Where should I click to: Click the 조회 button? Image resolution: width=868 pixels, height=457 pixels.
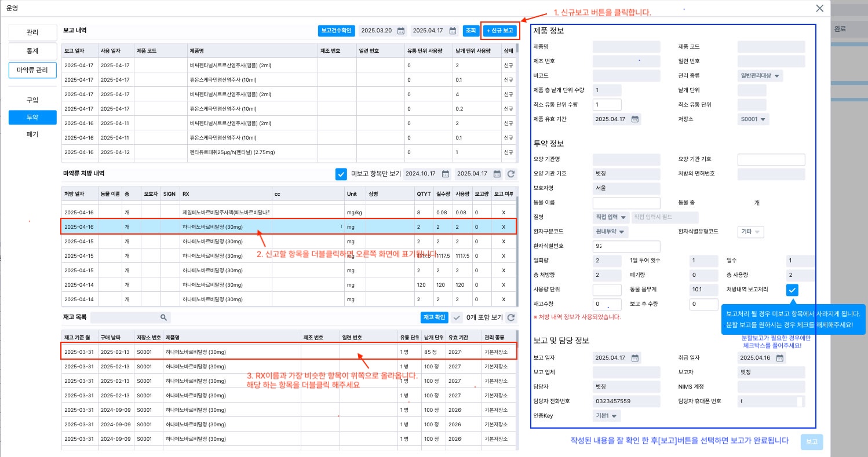point(471,31)
